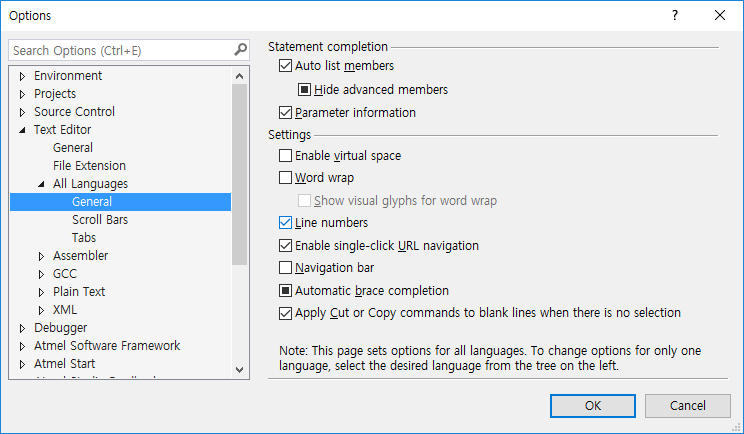The image size is (744, 434).
Task: Click the Help question mark button
Action: tap(675, 16)
